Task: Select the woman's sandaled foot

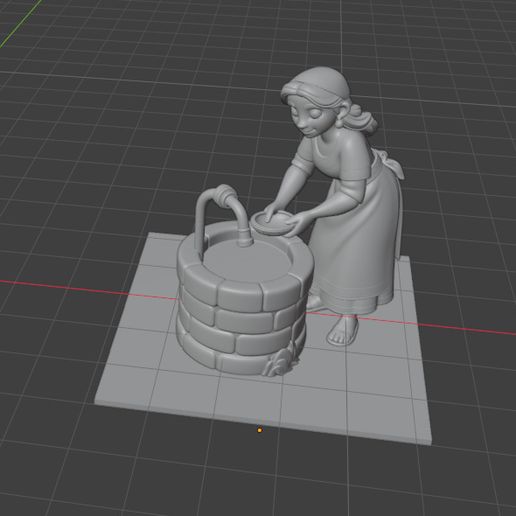Action: pyautogui.click(x=343, y=330)
